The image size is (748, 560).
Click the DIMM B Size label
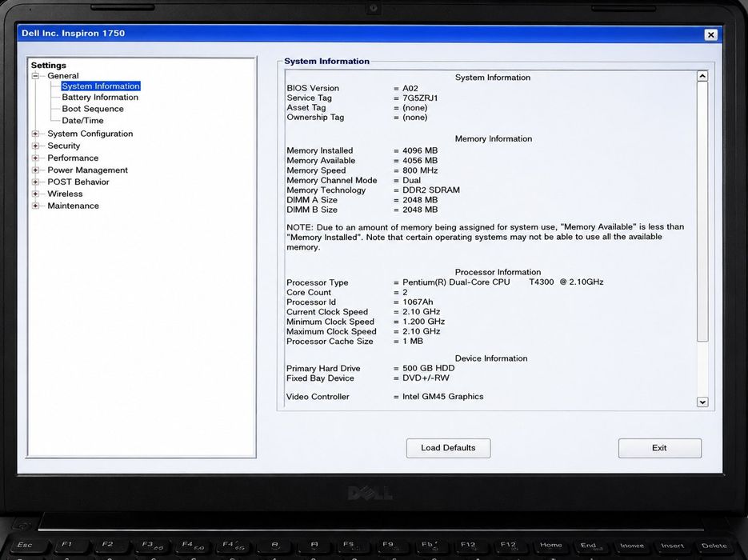[x=311, y=210]
